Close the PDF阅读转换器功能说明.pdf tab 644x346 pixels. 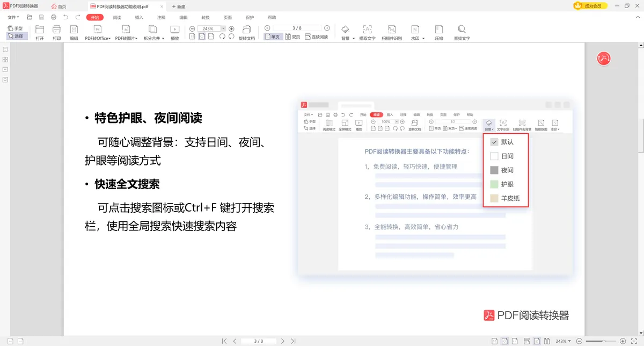coord(163,6)
